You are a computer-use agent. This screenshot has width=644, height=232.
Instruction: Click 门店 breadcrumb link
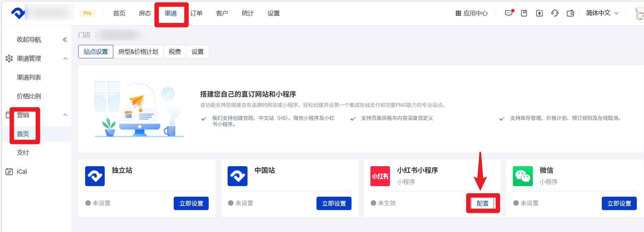pos(84,35)
